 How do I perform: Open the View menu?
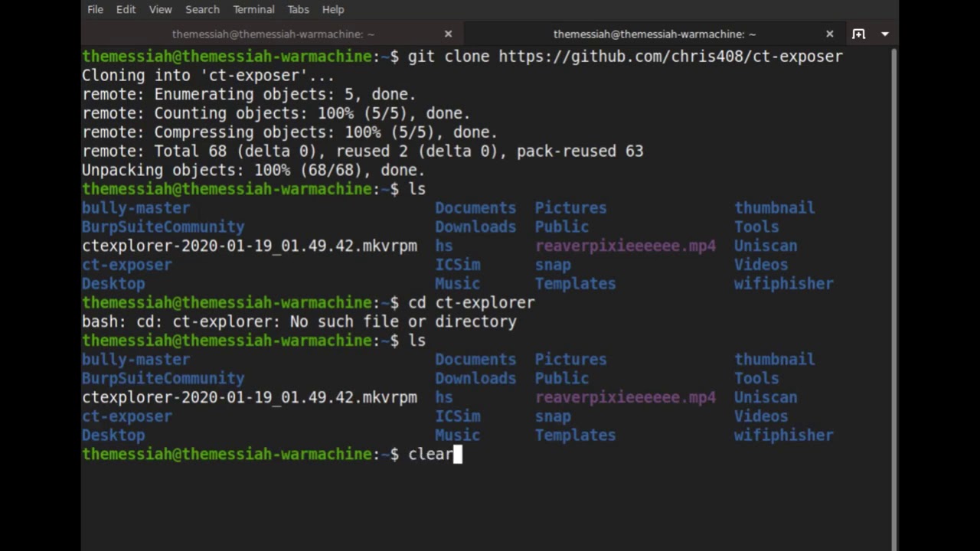pyautogui.click(x=160, y=9)
